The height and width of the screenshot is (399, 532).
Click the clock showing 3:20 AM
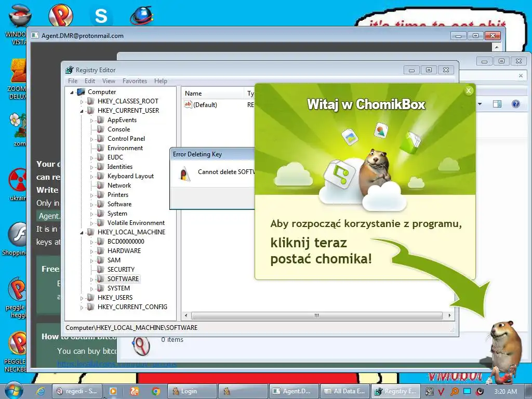[506, 391]
